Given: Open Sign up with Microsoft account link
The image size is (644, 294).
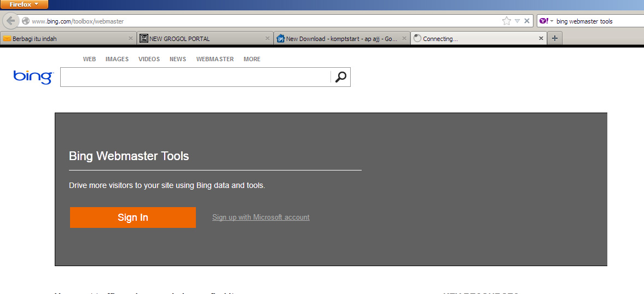Looking at the screenshot, I should [x=261, y=217].
